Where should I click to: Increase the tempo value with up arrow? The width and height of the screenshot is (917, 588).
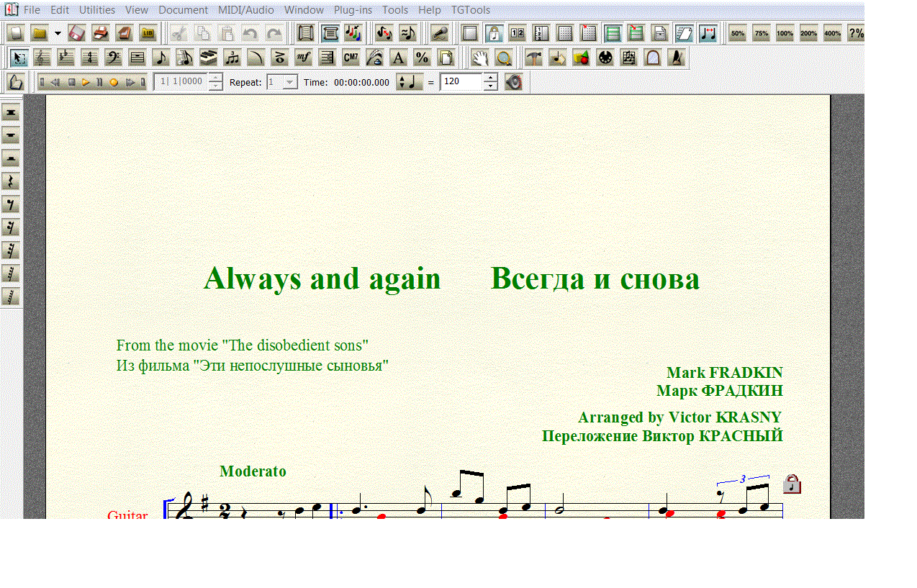tap(490, 78)
